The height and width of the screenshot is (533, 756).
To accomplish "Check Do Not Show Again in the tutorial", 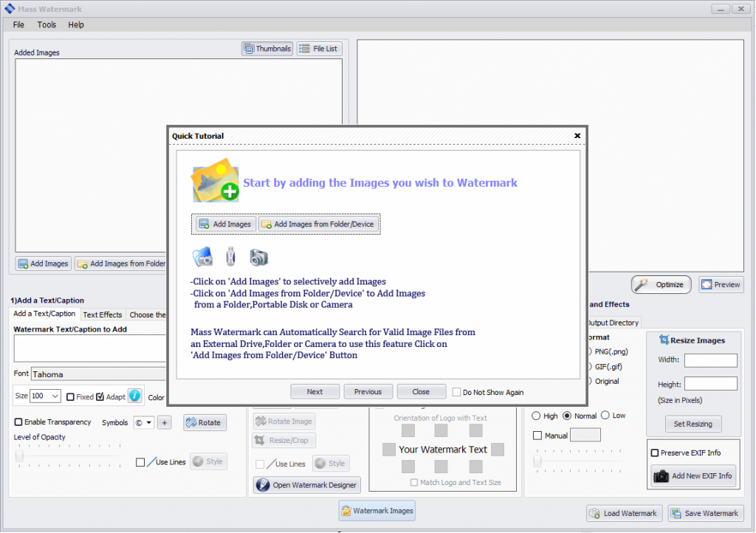I will tap(456, 392).
